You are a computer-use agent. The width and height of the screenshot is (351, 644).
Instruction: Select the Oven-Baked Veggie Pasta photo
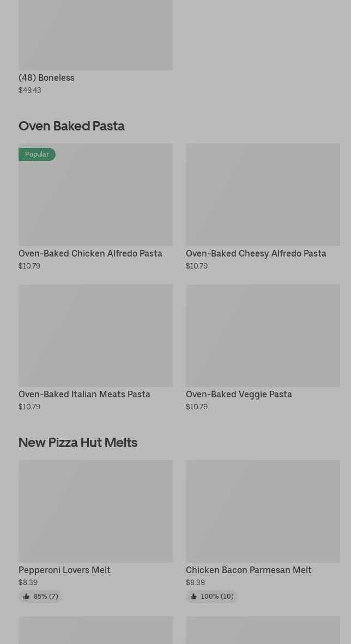tap(263, 335)
